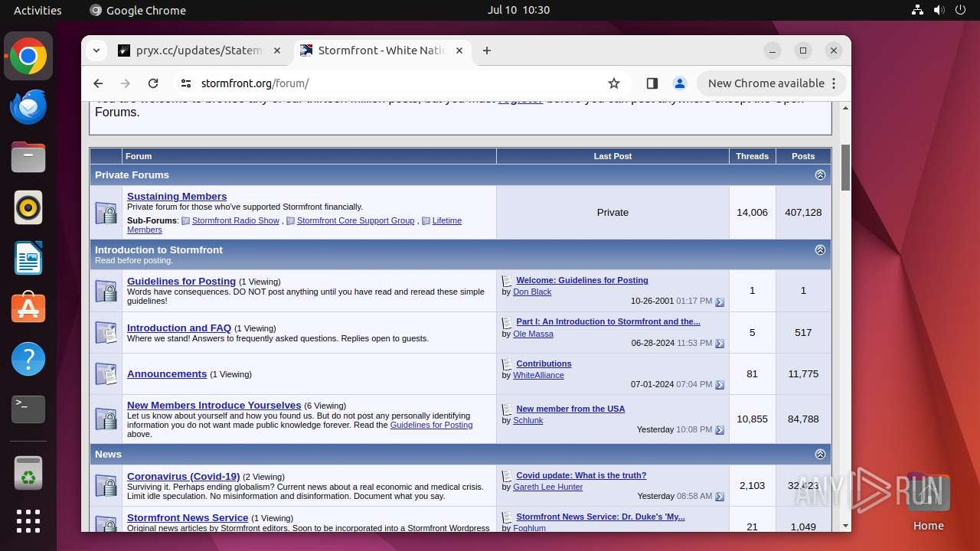The width and height of the screenshot is (980, 551).
Task: Click the grayed forward navigation arrow
Action: (126, 83)
